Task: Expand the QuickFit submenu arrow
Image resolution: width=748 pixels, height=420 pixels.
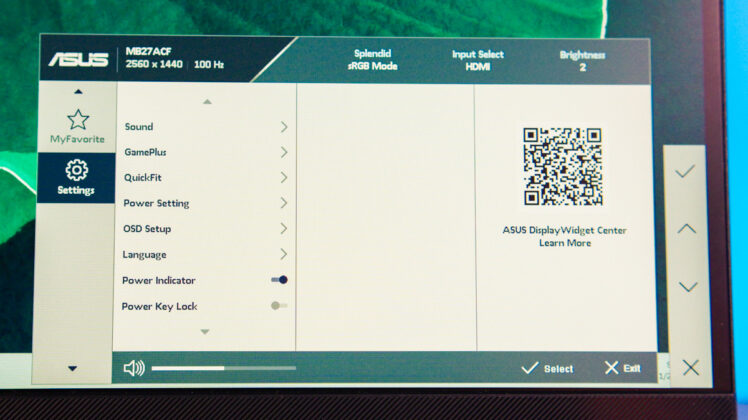Action: [284, 178]
